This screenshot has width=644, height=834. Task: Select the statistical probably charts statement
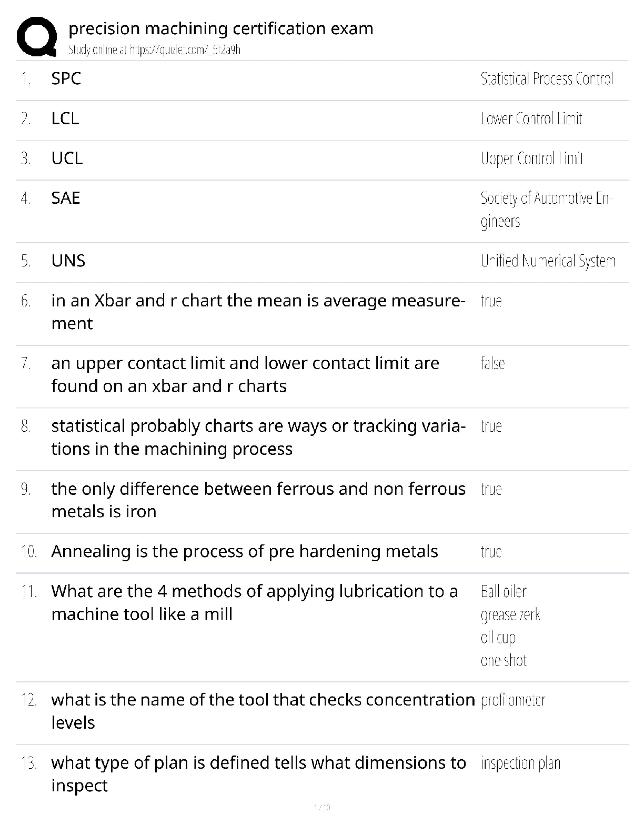tap(258, 437)
